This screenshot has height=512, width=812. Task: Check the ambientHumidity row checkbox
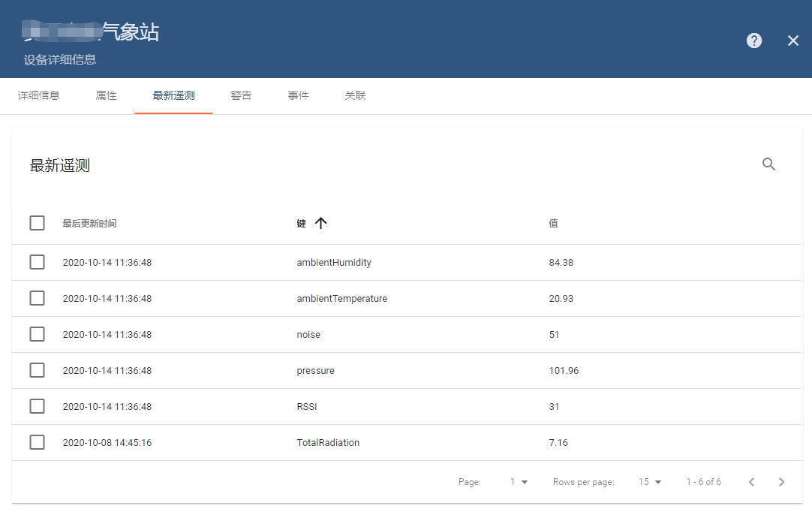click(x=37, y=262)
